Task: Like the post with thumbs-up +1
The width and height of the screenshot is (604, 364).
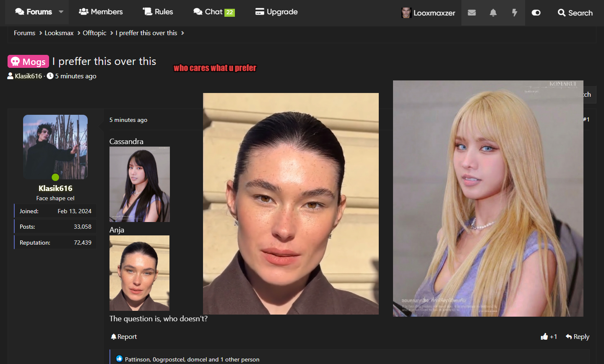Action: point(549,336)
